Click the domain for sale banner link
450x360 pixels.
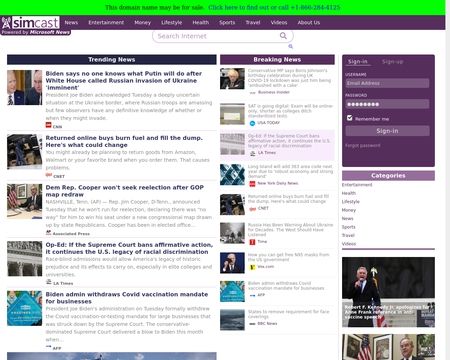click(x=274, y=7)
